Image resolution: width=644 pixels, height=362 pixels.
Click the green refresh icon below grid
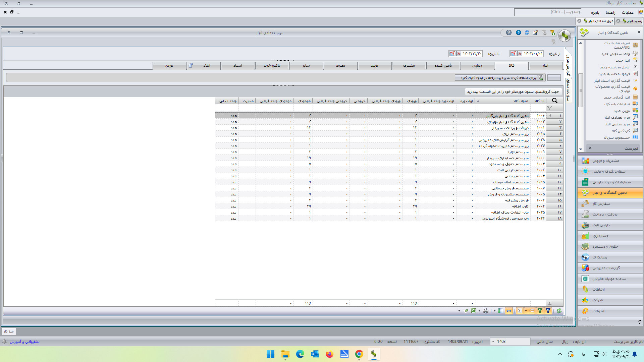click(x=559, y=311)
